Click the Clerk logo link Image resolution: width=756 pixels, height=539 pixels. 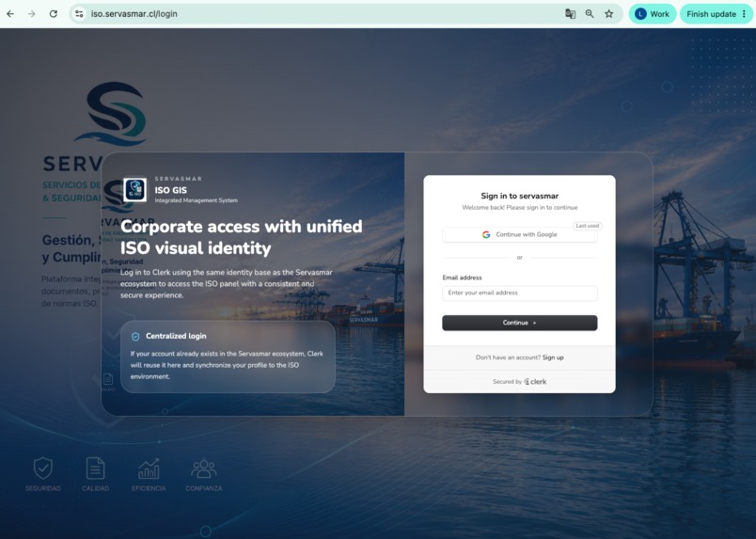coord(535,382)
